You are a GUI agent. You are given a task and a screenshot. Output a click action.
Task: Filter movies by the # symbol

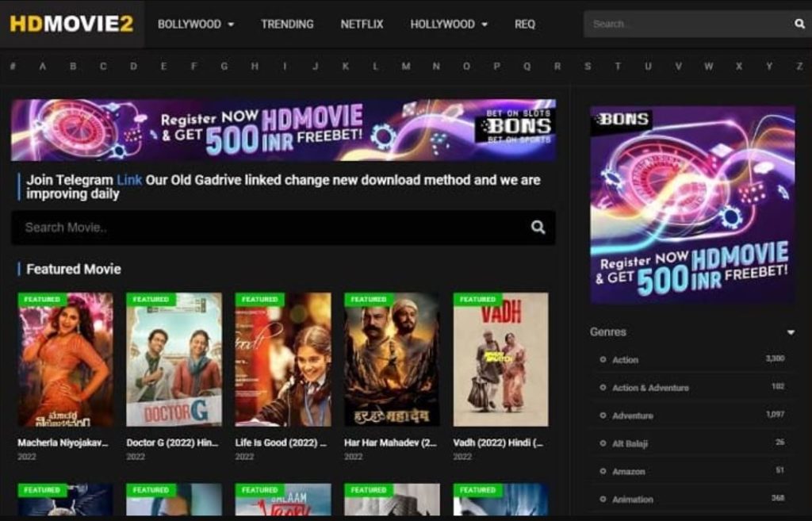click(13, 67)
